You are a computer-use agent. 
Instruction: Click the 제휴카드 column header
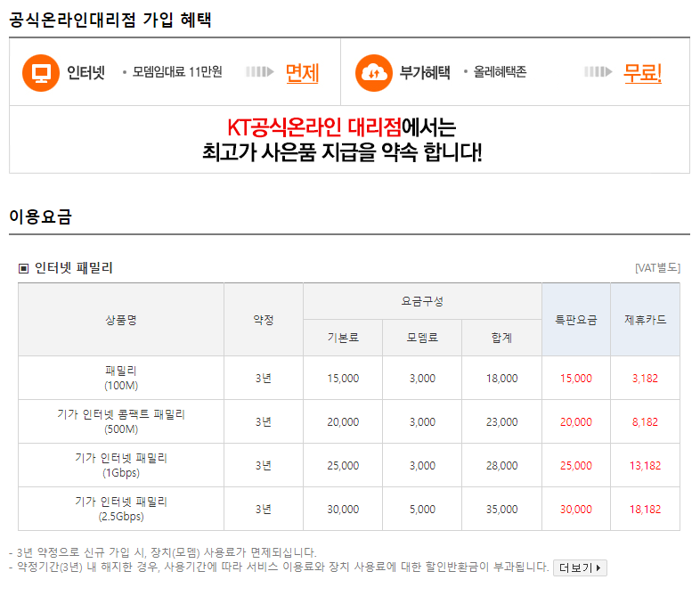[x=645, y=320]
